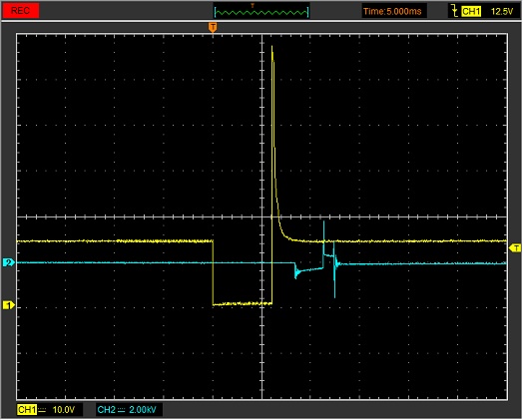Click the yellow trigger level marker at right
This screenshot has width=523, height=420.
coord(515,248)
